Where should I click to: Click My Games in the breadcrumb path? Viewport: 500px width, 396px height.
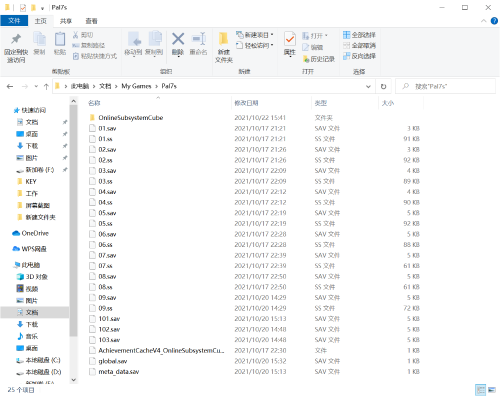[x=136, y=86]
